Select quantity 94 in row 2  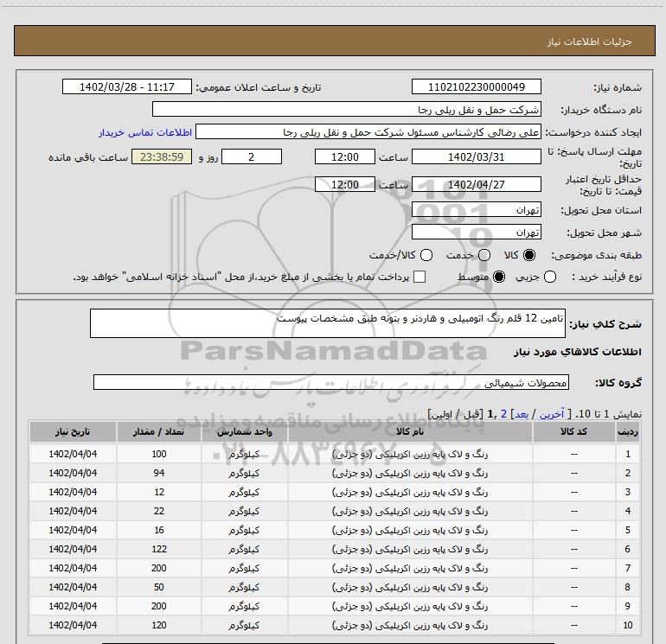pos(159,473)
